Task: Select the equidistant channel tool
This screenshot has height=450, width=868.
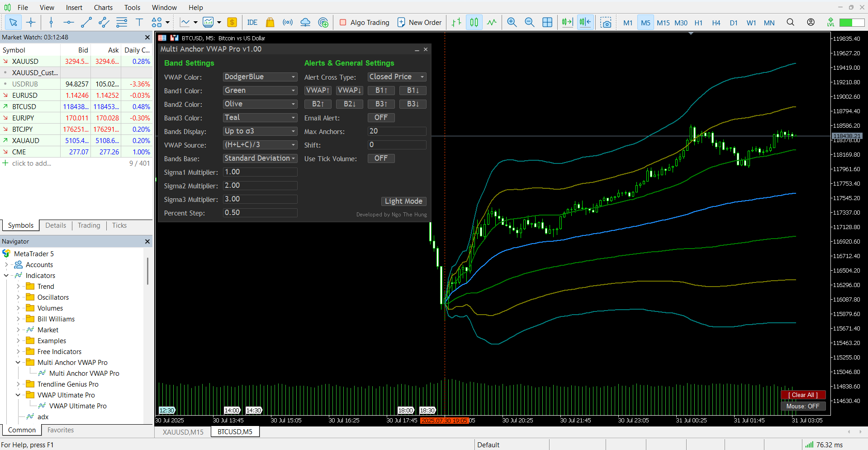Action: (x=104, y=22)
